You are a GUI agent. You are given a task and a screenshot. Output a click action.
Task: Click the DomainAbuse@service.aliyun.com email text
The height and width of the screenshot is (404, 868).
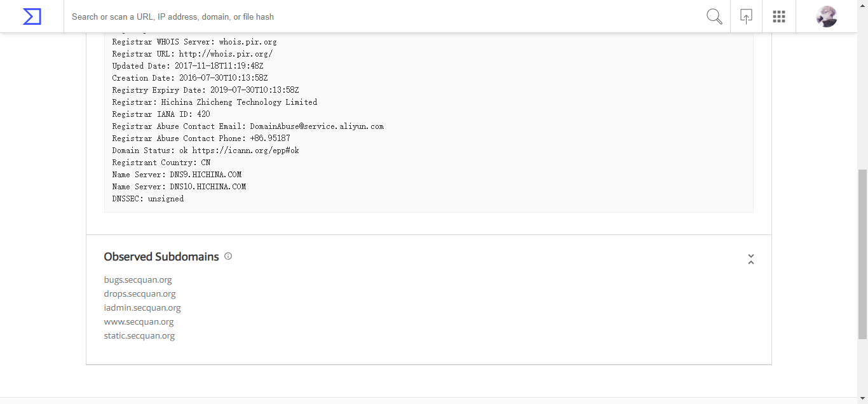316,126
